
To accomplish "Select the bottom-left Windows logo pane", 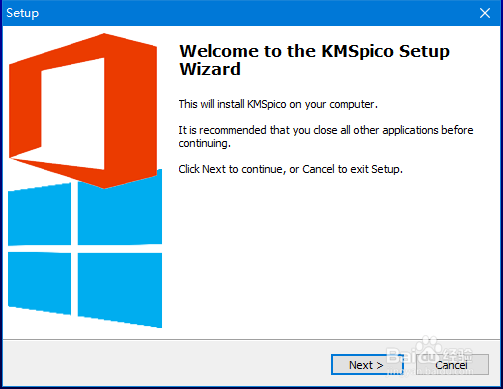I will coord(39,283).
